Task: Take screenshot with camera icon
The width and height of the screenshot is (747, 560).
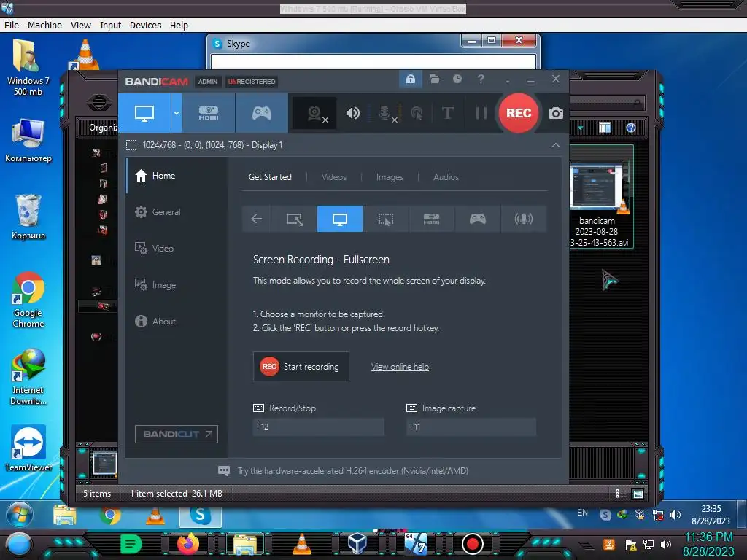Action: coord(555,113)
